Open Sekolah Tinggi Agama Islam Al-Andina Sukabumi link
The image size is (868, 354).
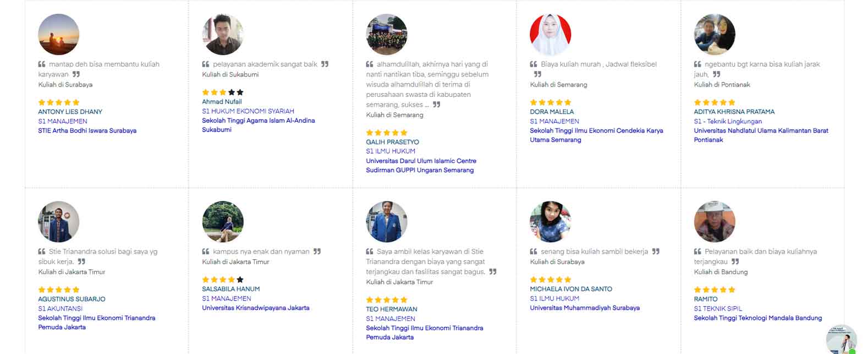pyautogui.click(x=259, y=125)
